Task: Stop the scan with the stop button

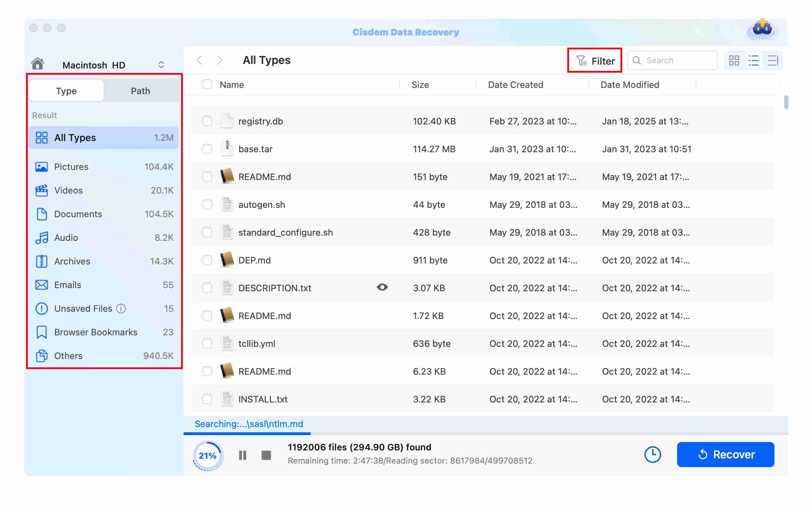Action: click(x=266, y=455)
